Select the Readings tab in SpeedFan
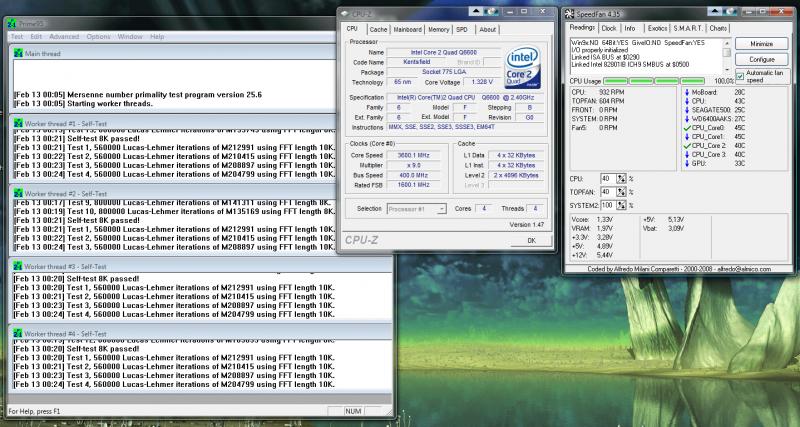This screenshot has width=800, height=427. point(582,28)
